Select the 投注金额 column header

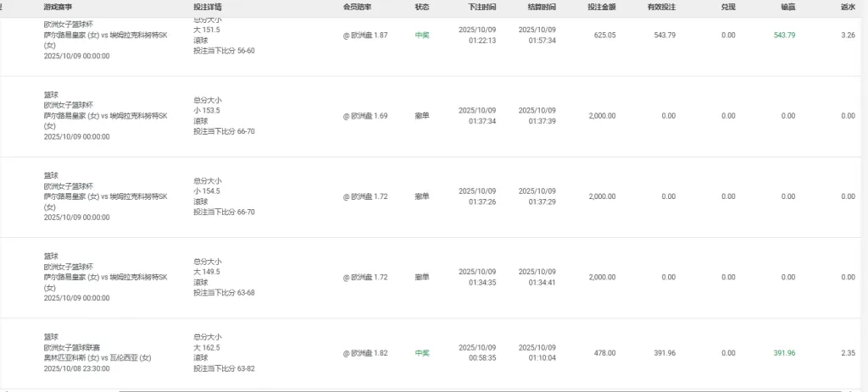click(x=601, y=7)
